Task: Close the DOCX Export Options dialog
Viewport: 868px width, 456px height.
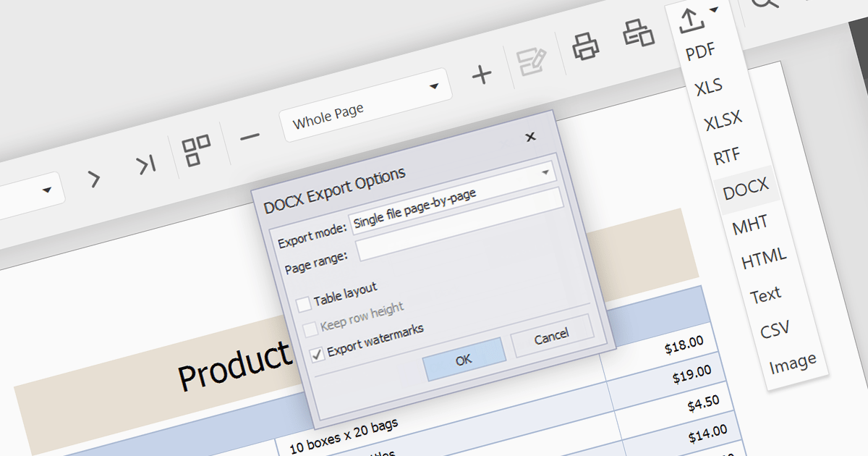Action: click(530, 137)
